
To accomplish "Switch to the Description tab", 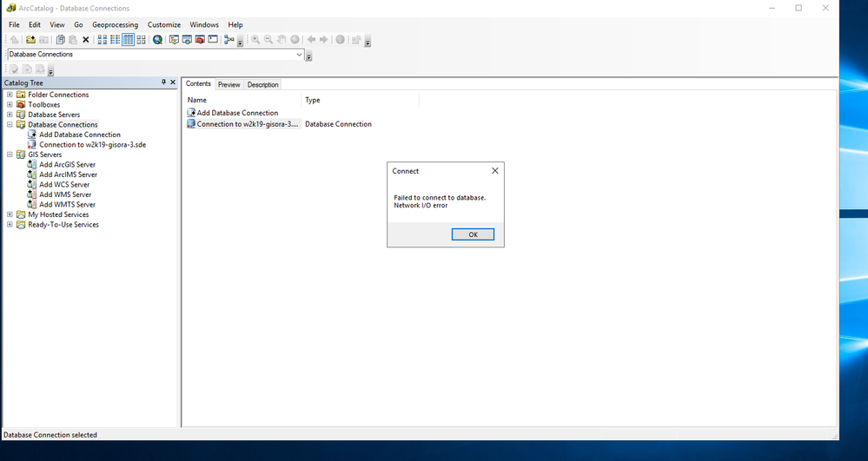I will point(263,85).
